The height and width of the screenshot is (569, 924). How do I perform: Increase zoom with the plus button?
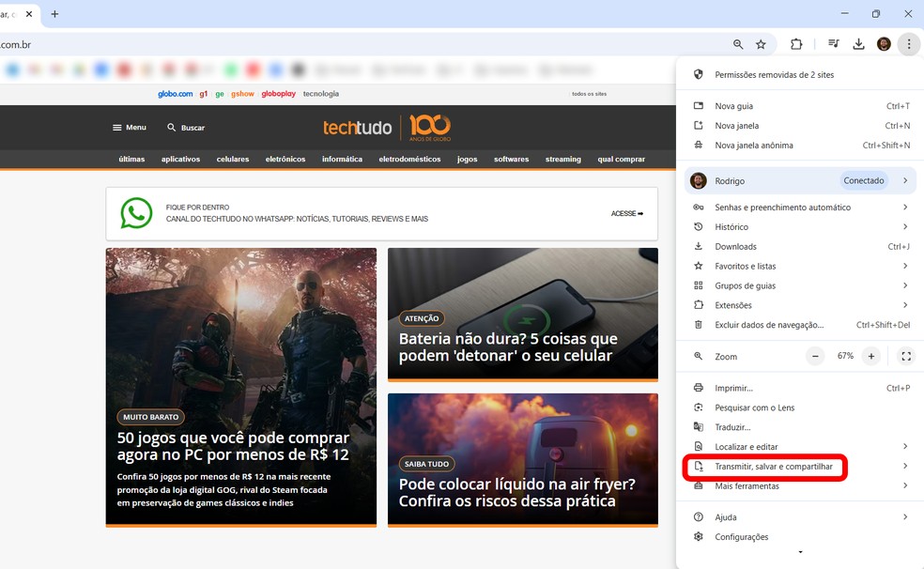pos(871,357)
